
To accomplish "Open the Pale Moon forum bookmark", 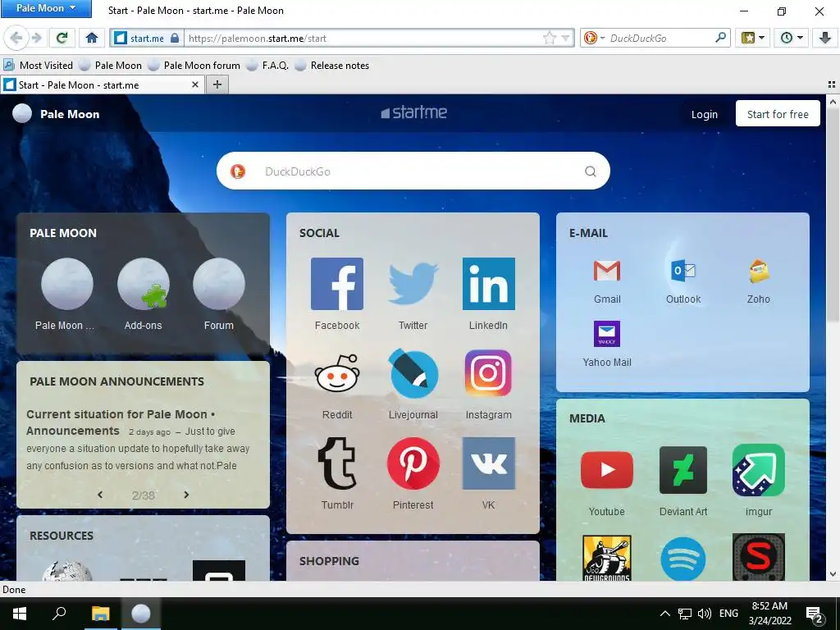I will click(x=194, y=66).
